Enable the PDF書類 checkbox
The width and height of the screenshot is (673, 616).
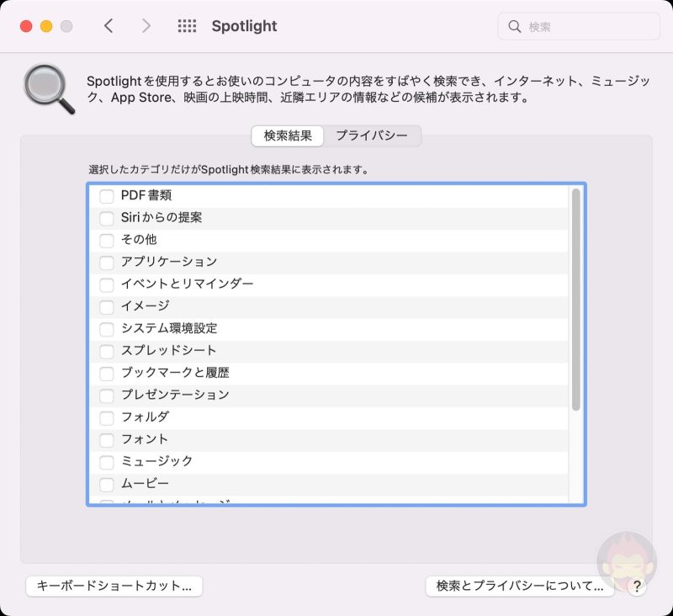pos(107,196)
